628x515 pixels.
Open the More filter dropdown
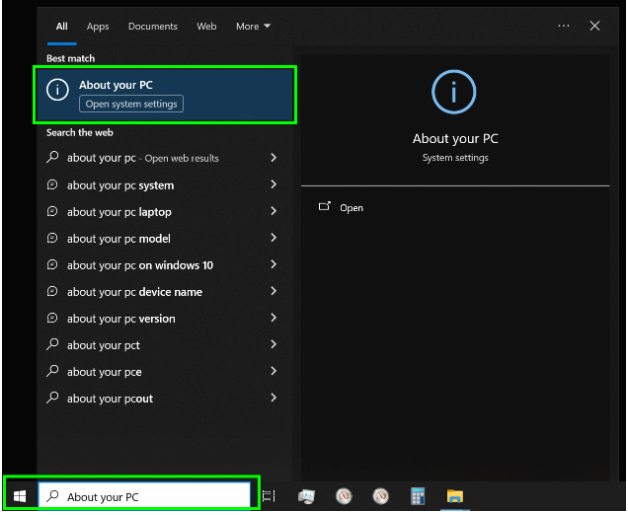pos(253,26)
